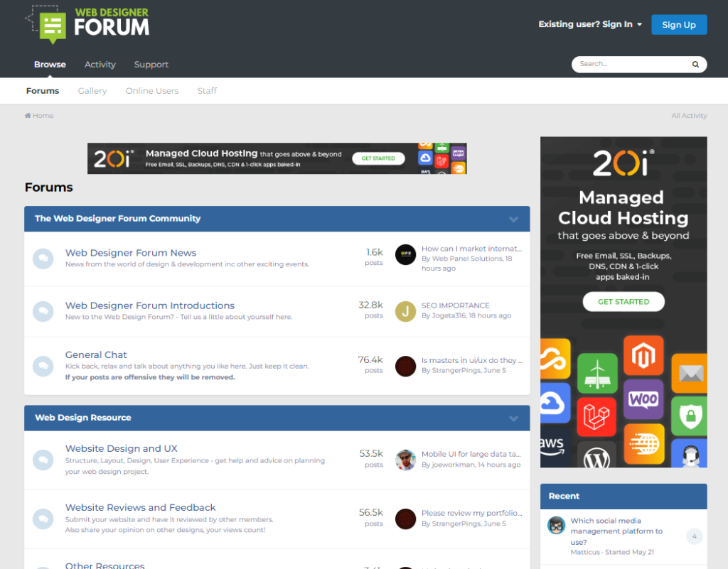Open the Support menu item
The image size is (728, 569).
(151, 65)
